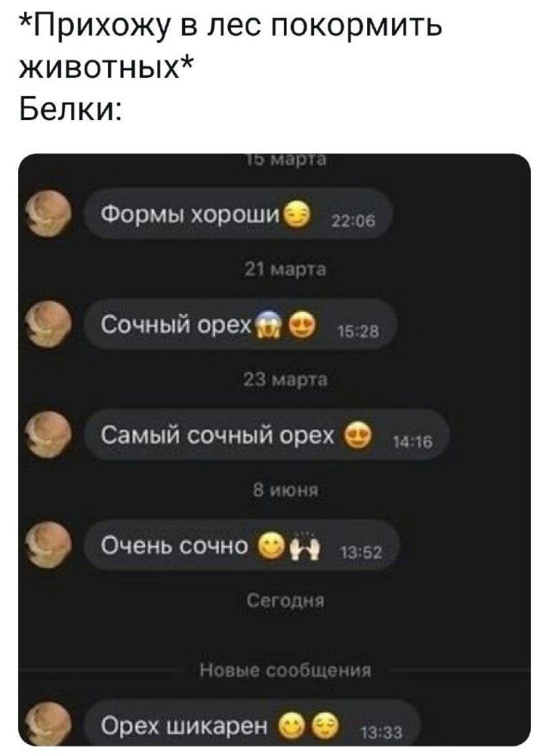Select the "Орех шикарен" message text
Image resolution: width=549 pixels, height=756 pixels.
(x=184, y=725)
